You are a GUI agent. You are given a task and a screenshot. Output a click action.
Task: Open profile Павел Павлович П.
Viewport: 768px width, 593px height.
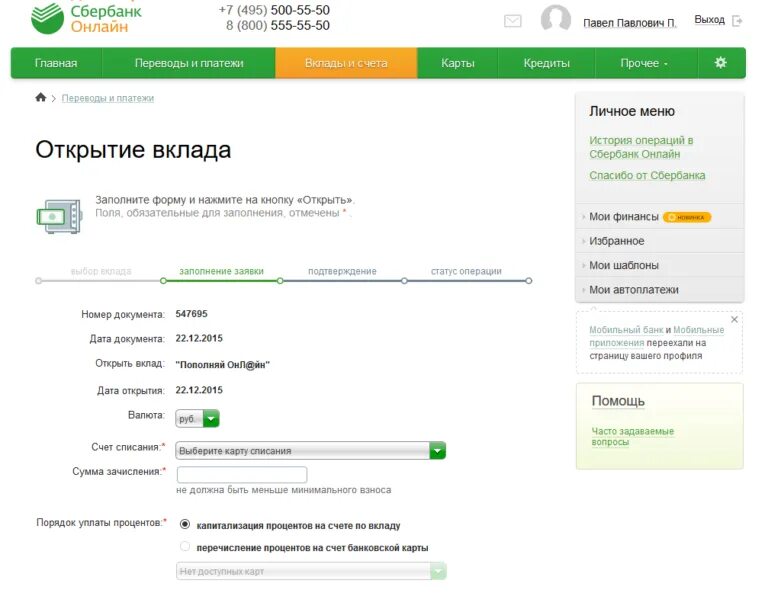point(629,23)
